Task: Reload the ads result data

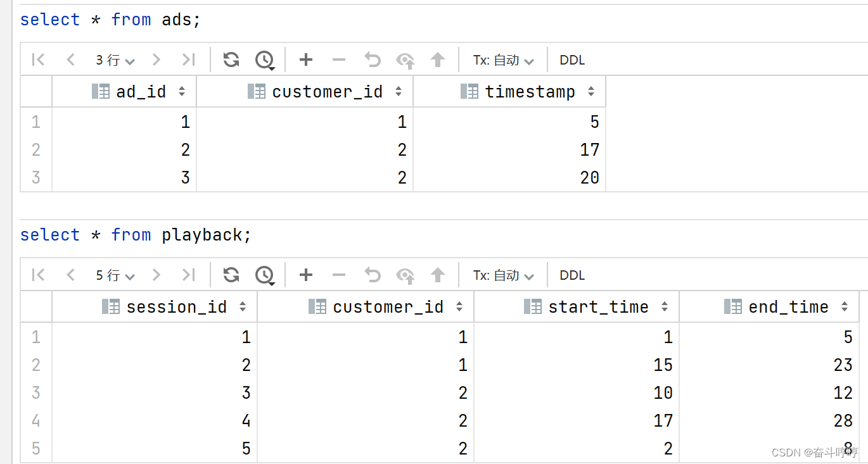Action: 231,60
